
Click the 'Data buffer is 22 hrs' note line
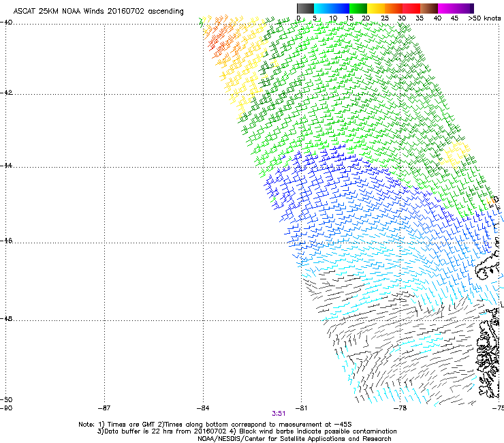point(247,431)
